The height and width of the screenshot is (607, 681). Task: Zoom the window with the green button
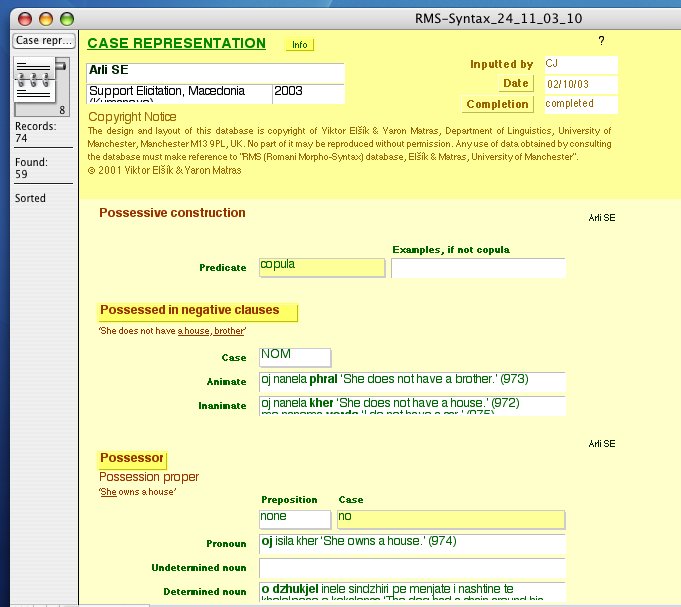tap(67, 19)
